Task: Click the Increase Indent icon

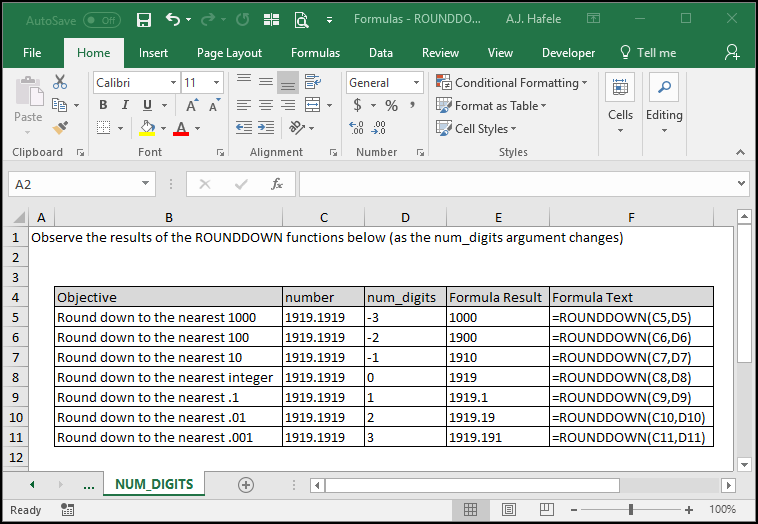Action: pyautogui.click(x=266, y=128)
